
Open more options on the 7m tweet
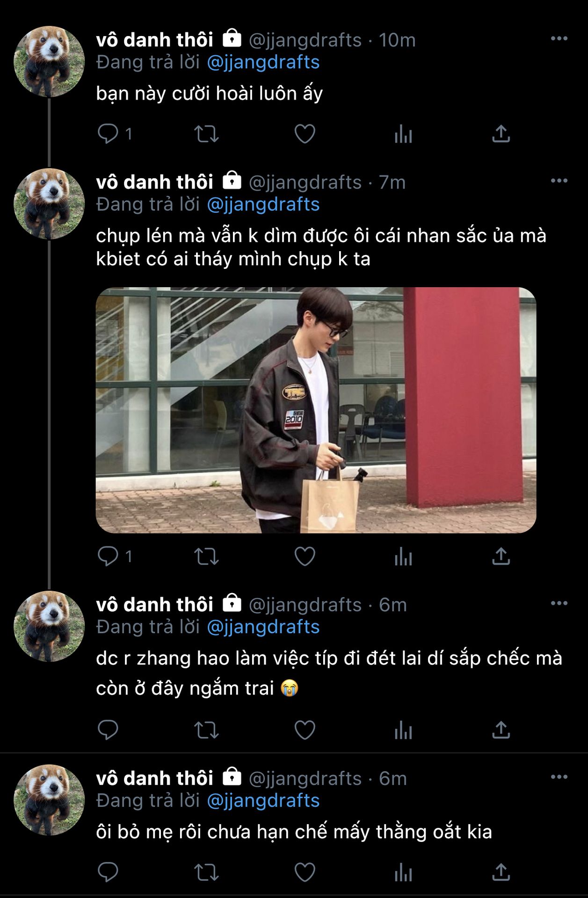pyautogui.click(x=559, y=181)
